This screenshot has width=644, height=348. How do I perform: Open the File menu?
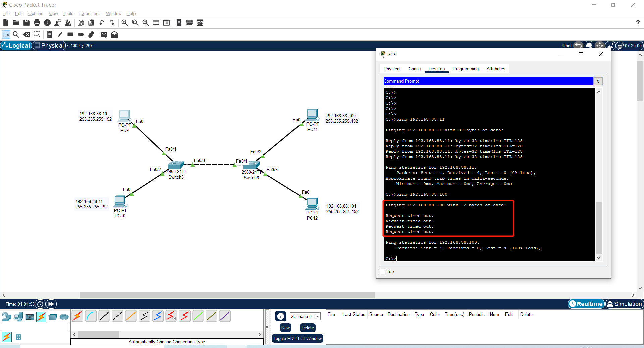tap(6, 13)
